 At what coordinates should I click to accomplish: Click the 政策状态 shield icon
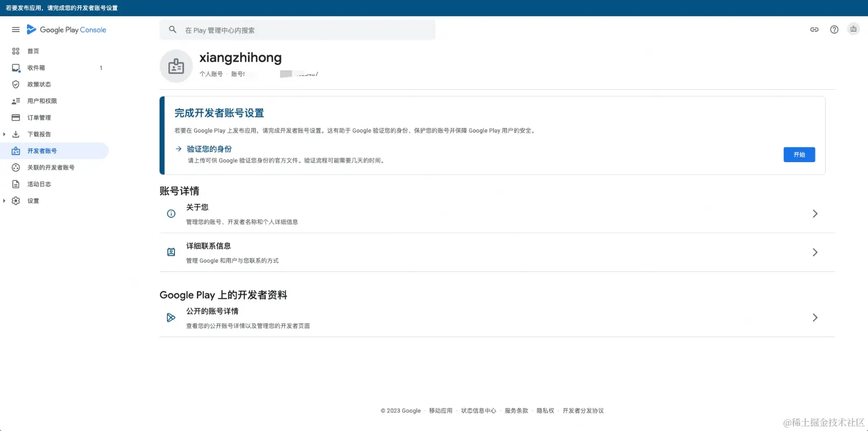tap(16, 84)
